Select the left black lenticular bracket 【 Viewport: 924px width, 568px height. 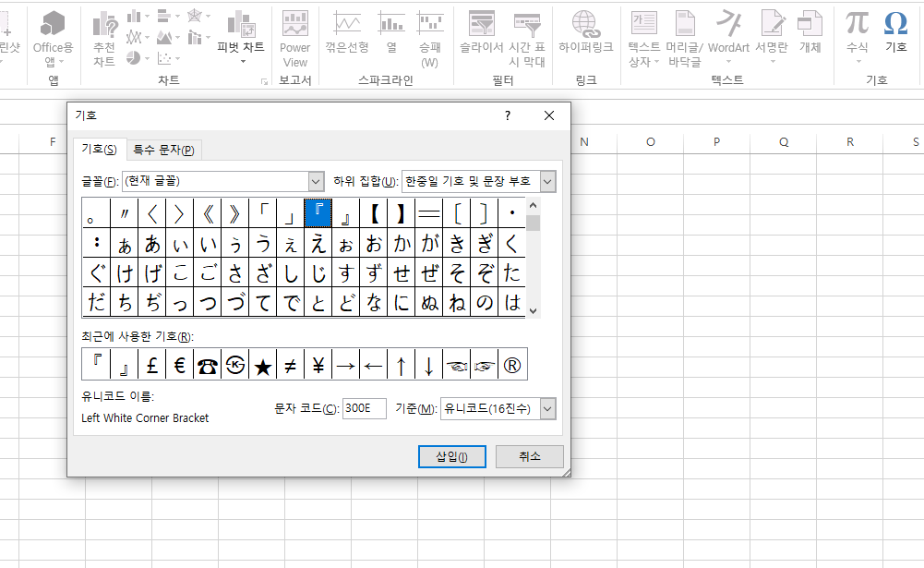(374, 213)
